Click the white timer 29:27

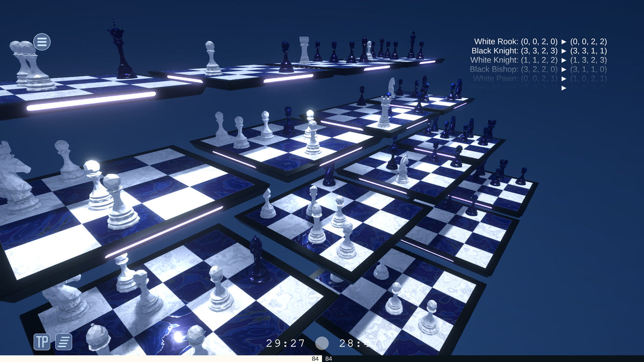coord(286,343)
